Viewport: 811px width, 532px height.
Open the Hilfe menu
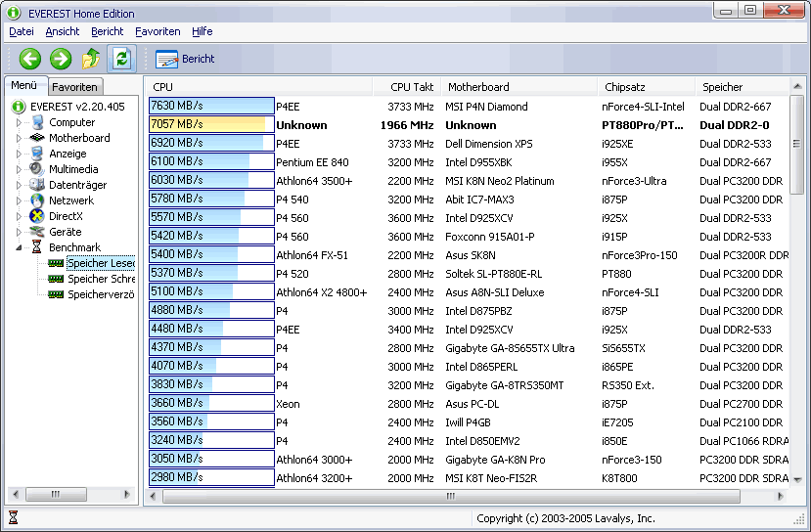[x=202, y=31]
